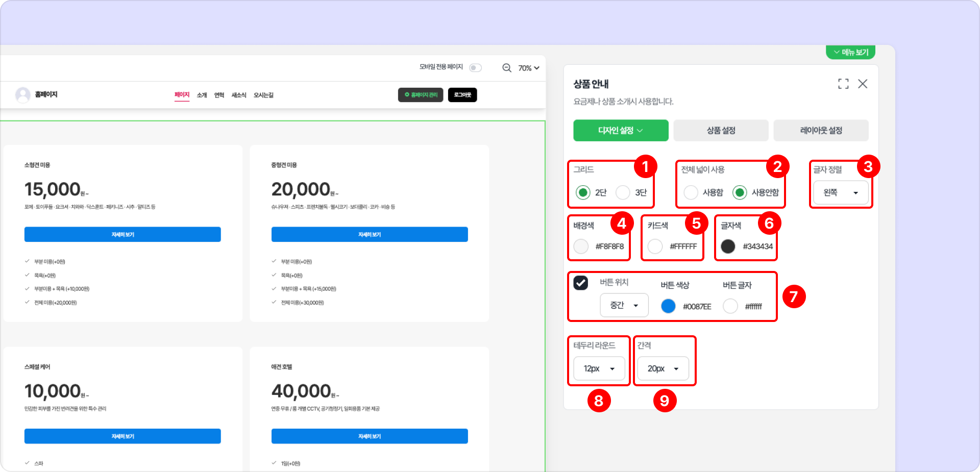
Task: Open the 버튼 위치 dropdown showing 중간
Action: click(624, 305)
